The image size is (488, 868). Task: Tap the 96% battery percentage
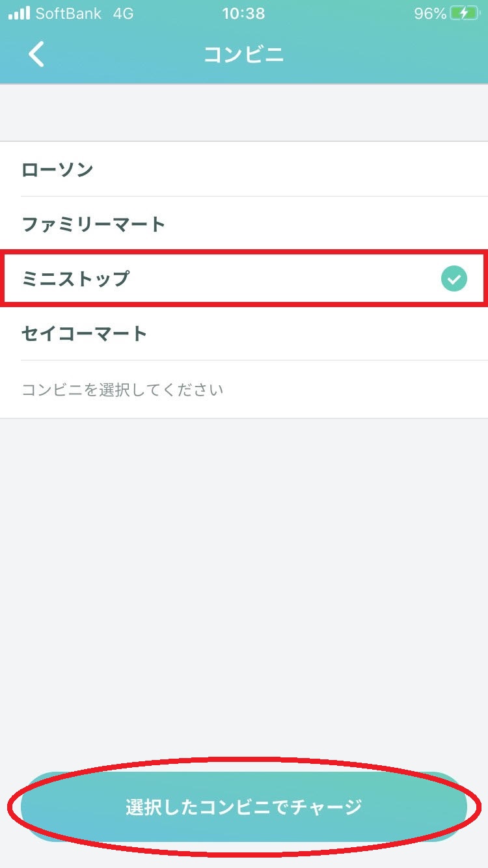430,14
